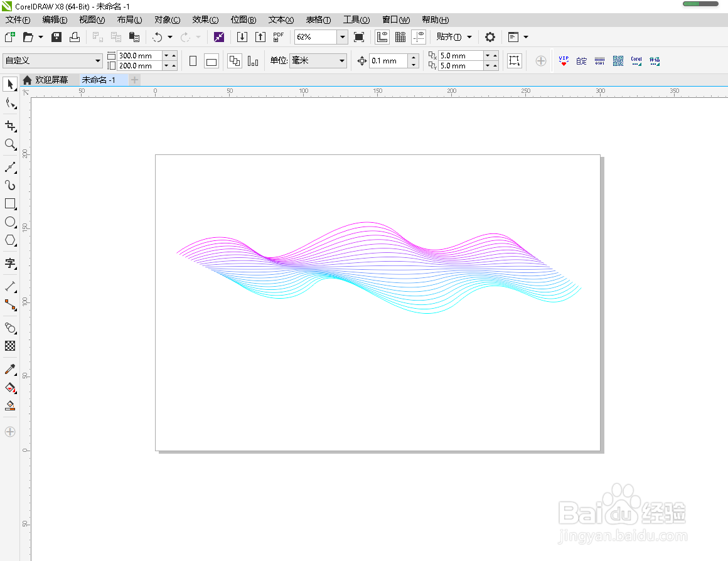The image size is (728, 561).
Task: Switch to 欢迎屏幕 tab
Action: tap(46, 80)
